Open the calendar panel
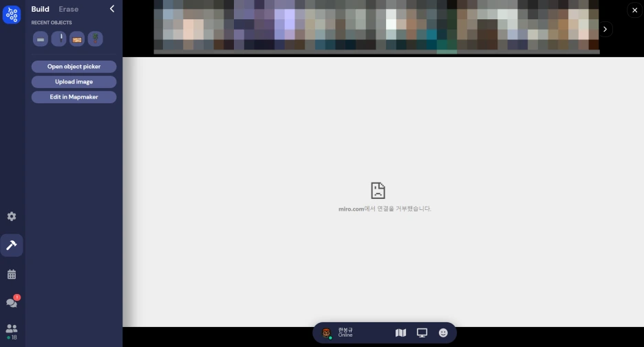 pos(12,274)
